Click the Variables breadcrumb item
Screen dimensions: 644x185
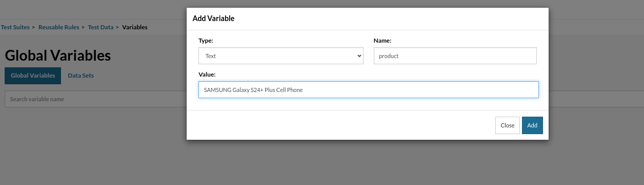click(x=135, y=27)
